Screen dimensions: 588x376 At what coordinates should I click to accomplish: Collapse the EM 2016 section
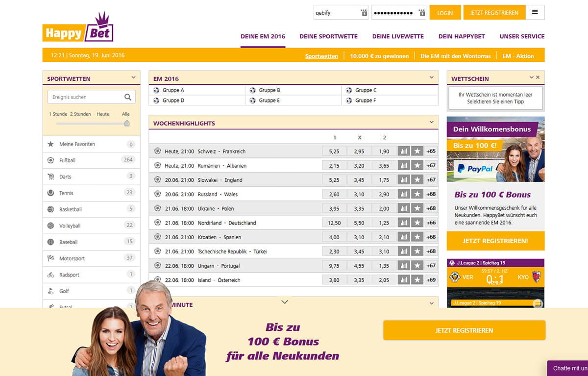click(x=432, y=77)
